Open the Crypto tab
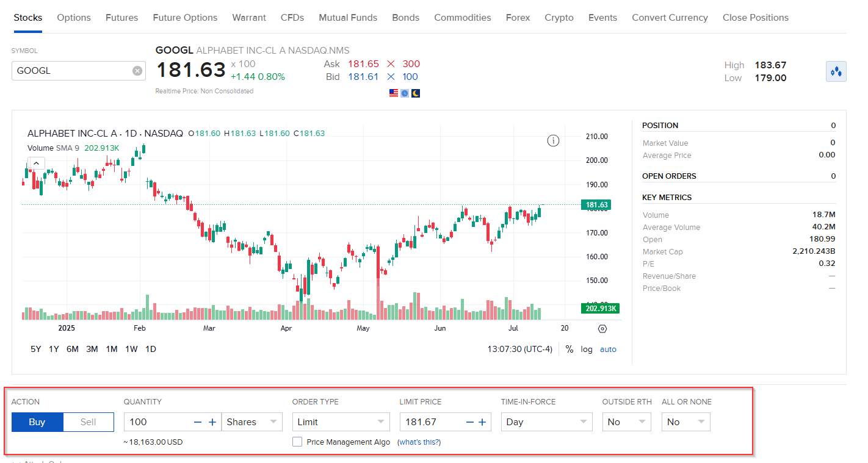868x463 pixels. pyautogui.click(x=559, y=18)
